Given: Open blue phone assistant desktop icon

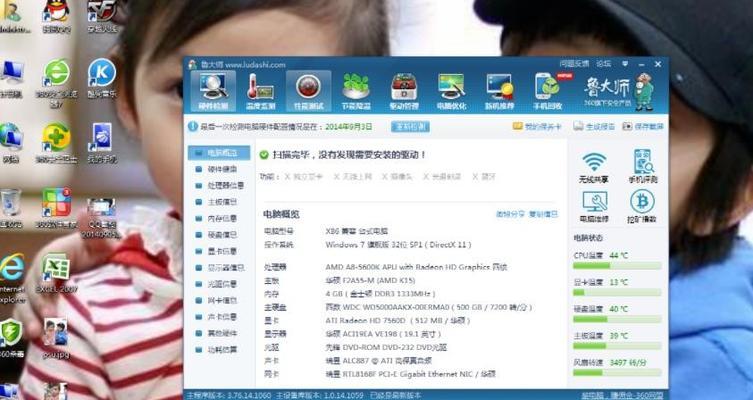Looking at the screenshot, I should (x=102, y=143).
